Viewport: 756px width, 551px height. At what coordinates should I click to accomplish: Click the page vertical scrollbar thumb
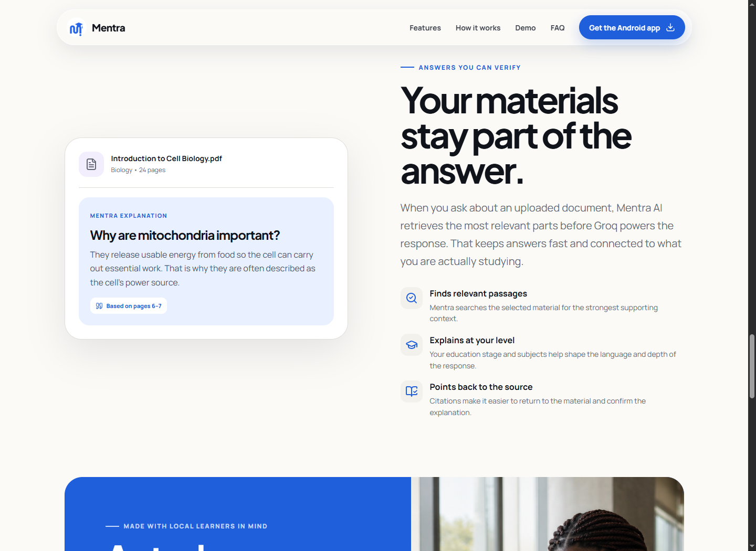pyautogui.click(x=752, y=366)
